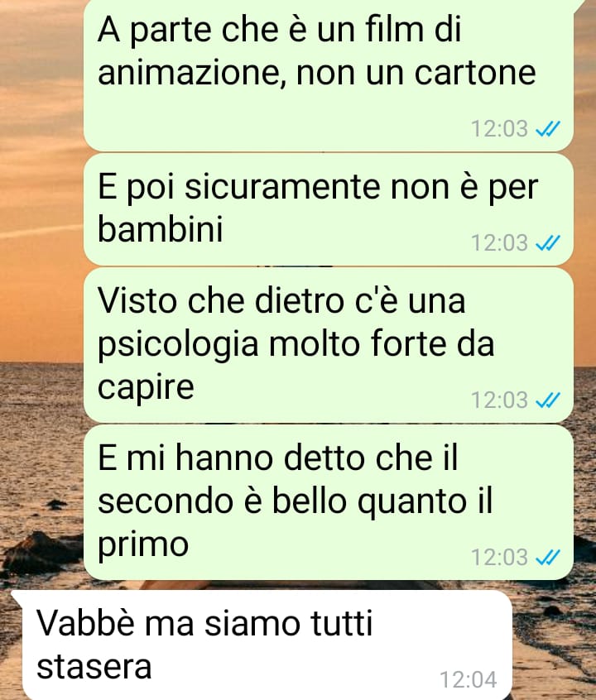Screen dimensions: 596x700
Task: Select the 'E poi sicuramente non è' bubble
Action: coord(329,209)
